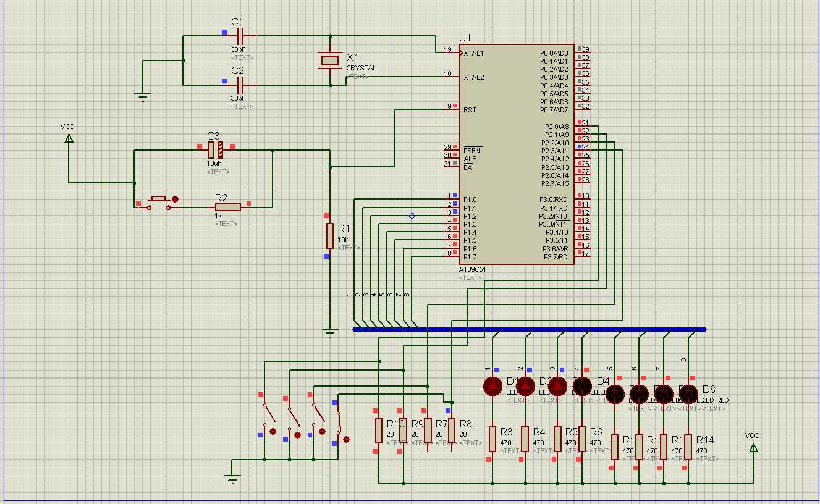Click the reset push button component
This screenshot has height=504, width=820.
(x=158, y=203)
